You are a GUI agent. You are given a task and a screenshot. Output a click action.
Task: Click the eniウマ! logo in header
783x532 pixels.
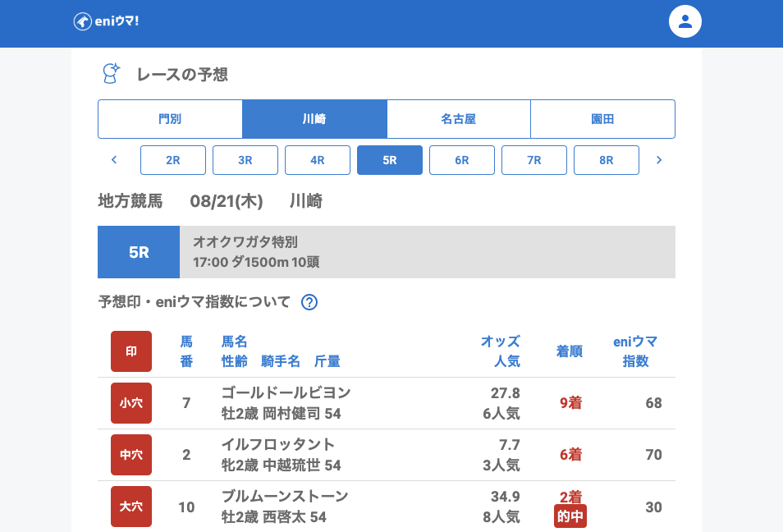pyautogui.click(x=106, y=21)
